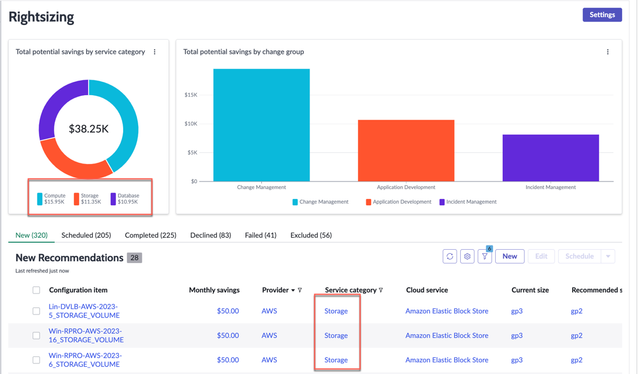
Task: Toggle the Storage legend swatch in donut chart
Action: 76,199
